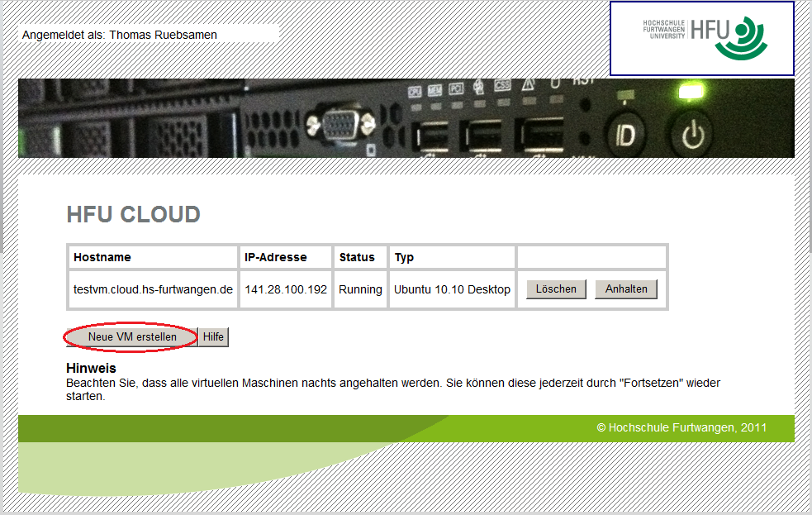
Task: Open the Hilfe page
Action: coord(213,337)
